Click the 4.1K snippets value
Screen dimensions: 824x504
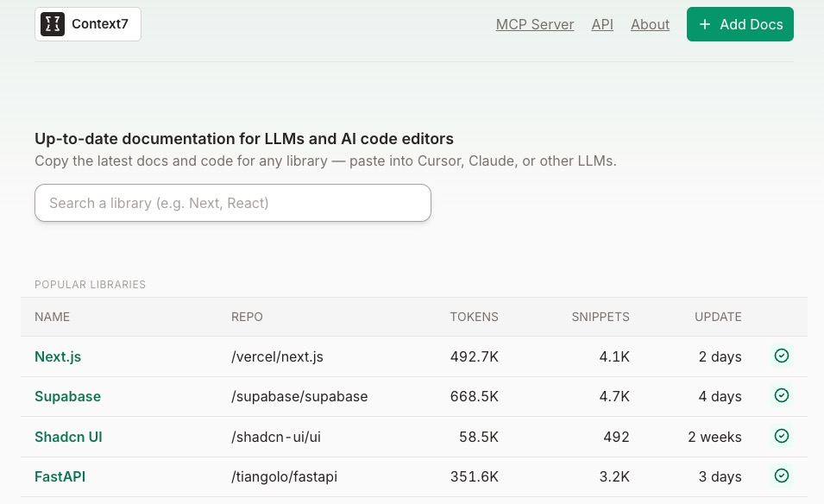tap(614, 356)
